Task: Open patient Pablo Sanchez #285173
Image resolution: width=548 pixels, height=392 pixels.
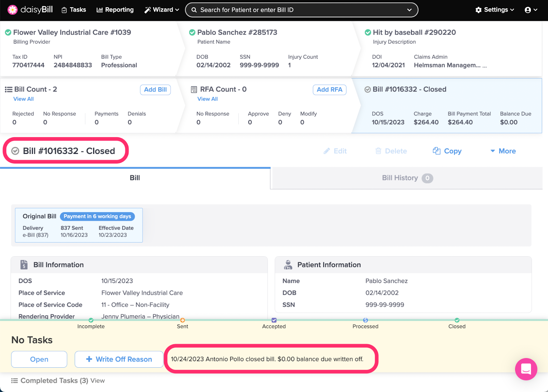Action: (x=237, y=32)
